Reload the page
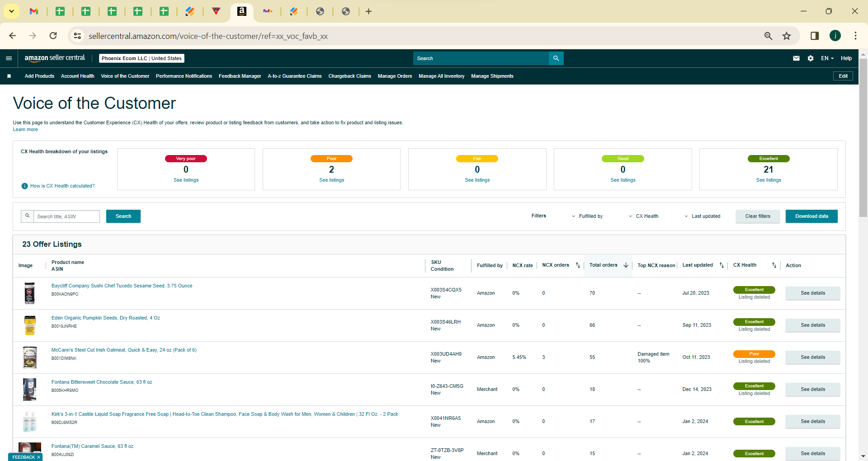Screen dimensions: 868x461 [53, 36]
